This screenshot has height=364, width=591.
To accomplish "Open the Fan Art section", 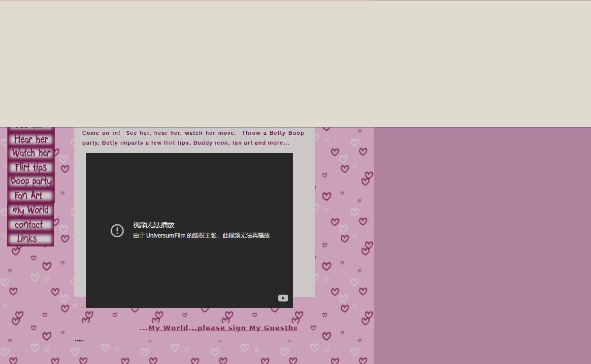I will [x=31, y=196].
